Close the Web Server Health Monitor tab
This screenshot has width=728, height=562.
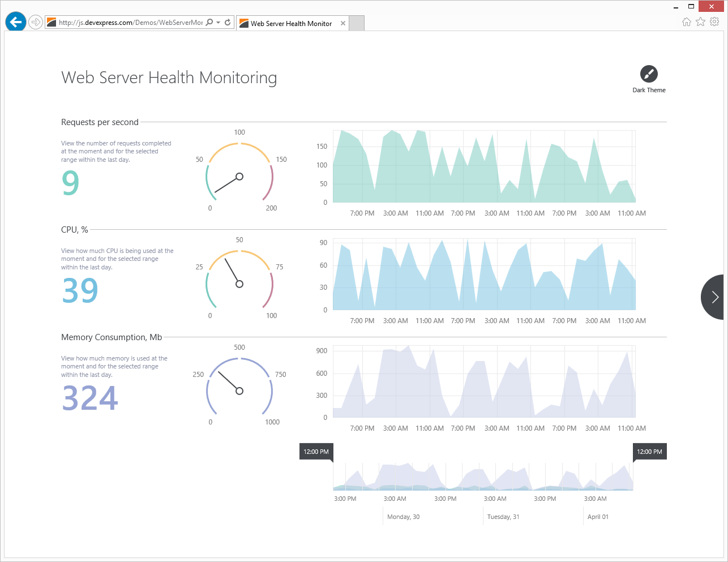coord(342,23)
